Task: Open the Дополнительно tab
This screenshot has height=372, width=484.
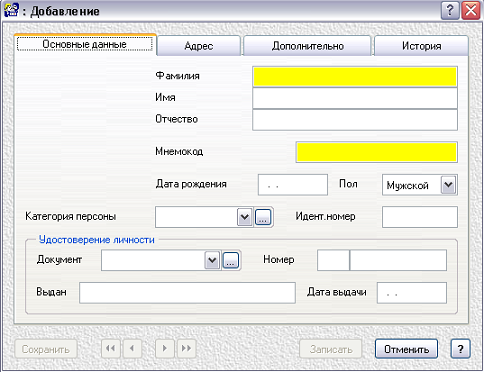Action: (307, 46)
